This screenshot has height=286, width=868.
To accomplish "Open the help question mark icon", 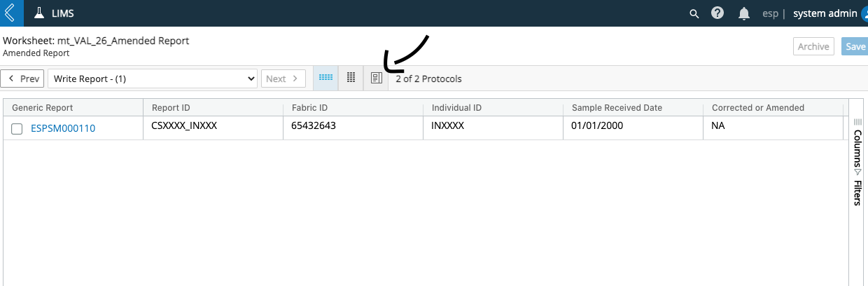I will 717,13.
